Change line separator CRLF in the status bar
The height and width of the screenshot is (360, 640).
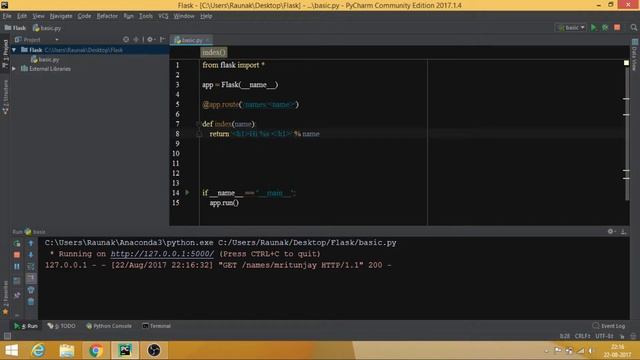[x=582, y=336]
